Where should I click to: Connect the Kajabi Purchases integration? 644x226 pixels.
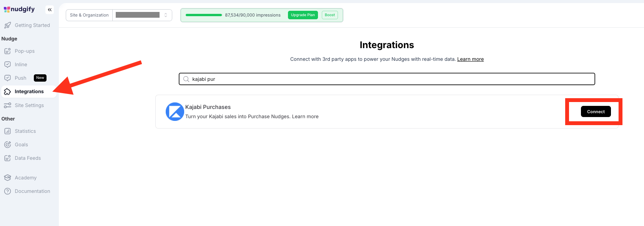click(x=596, y=112)
